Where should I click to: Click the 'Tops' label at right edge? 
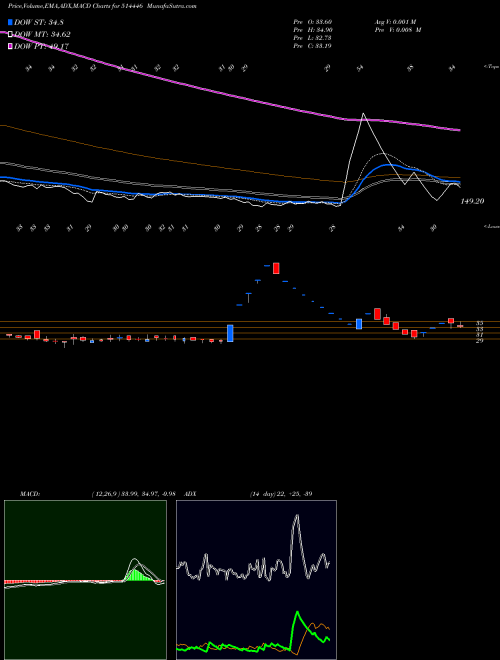pyautogui.click(x=492, y=67)
